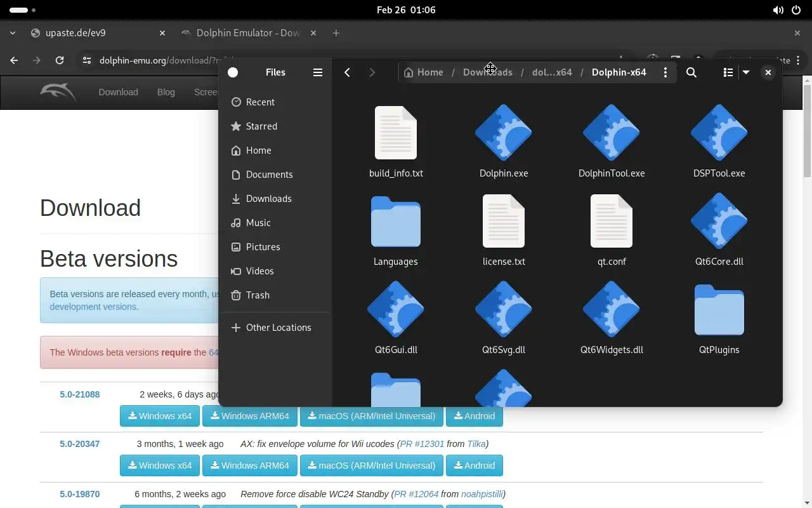Download 5.0-20347 Android build
This screenshot has width=812, height=508.
[x=475, y=465]
